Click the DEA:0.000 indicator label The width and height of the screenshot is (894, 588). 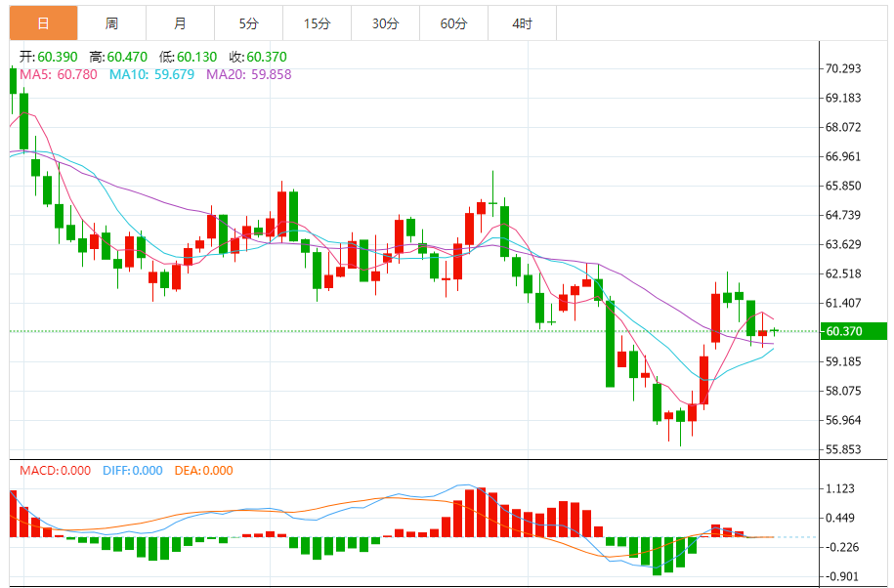click(x=203, y=471)
